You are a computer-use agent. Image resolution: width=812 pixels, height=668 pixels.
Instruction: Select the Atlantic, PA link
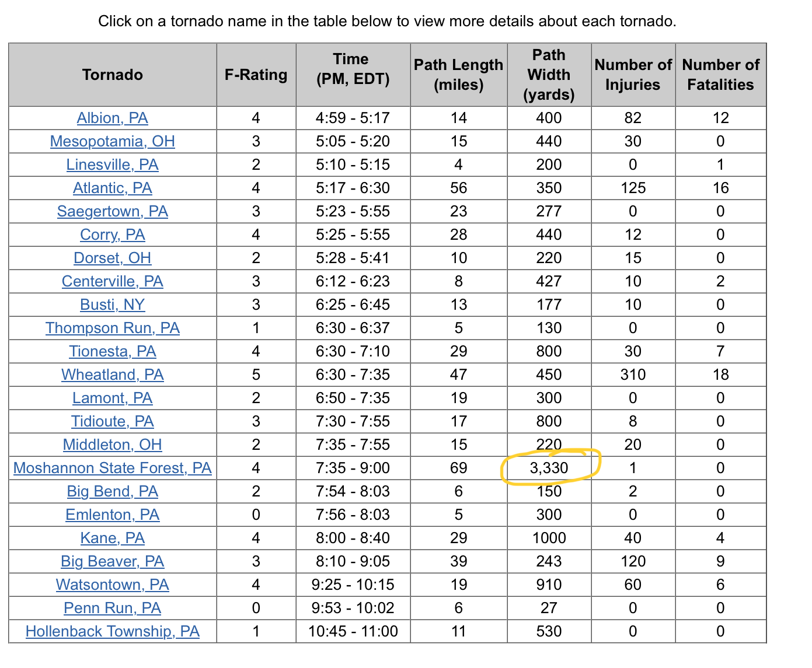tap(112, 188)
